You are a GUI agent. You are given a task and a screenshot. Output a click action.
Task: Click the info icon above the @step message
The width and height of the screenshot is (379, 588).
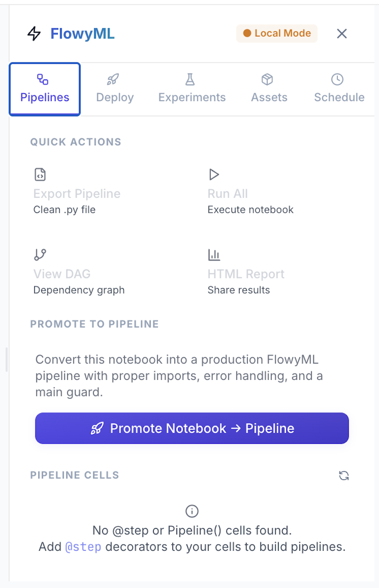[x=191, y=511]
